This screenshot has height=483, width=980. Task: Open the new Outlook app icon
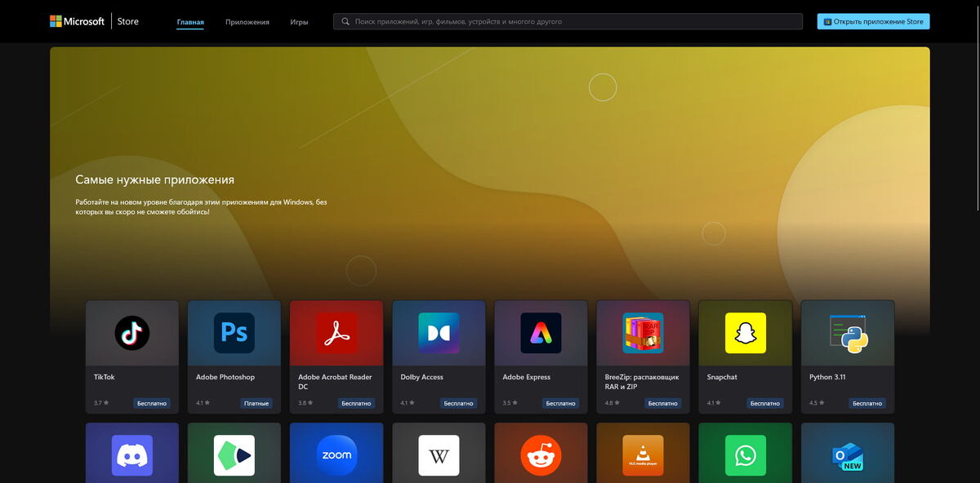pos(848,455)
